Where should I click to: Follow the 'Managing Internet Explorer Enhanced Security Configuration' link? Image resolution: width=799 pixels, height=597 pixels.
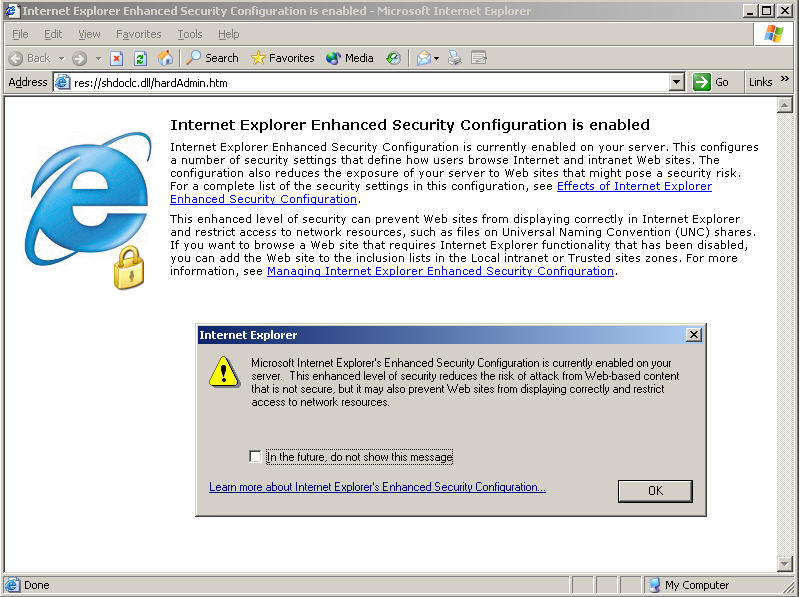(440, 271)
